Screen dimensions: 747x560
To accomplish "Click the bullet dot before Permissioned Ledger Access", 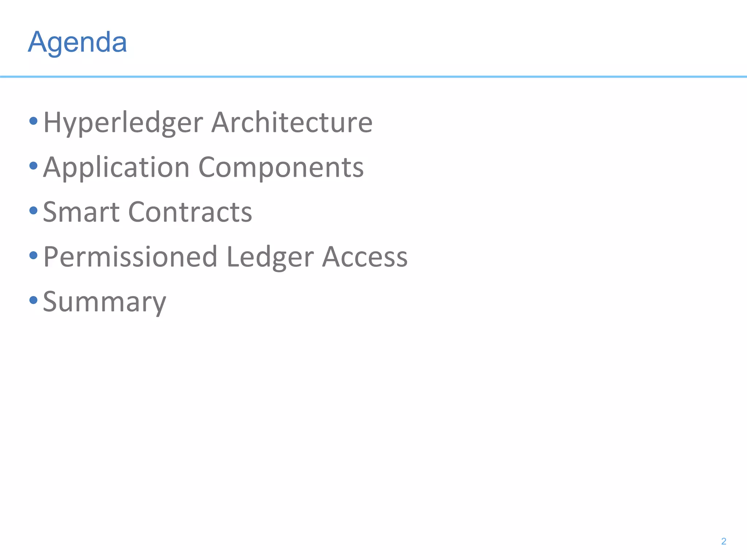I will click(34, 255).
